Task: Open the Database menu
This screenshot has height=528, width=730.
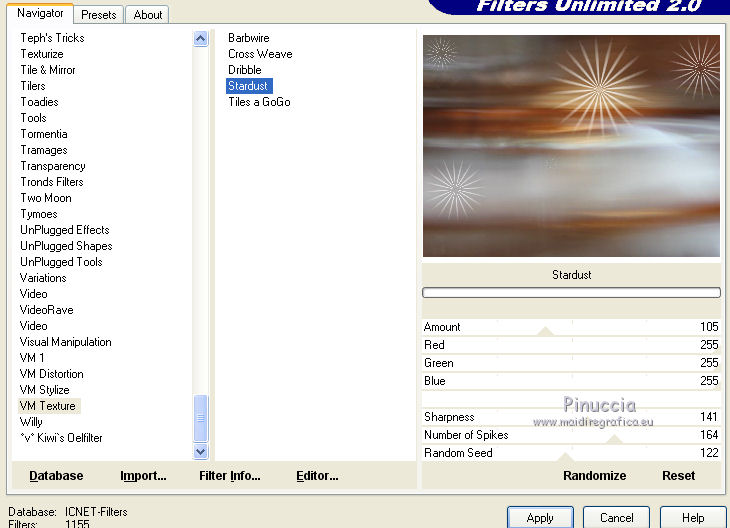Action: click(x=56, y=475)
